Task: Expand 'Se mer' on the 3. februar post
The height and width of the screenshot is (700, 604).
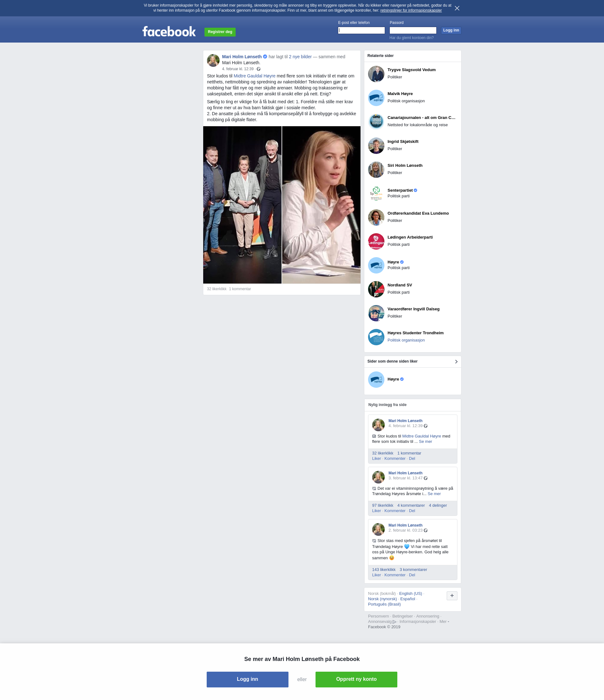Action: coord(434,494)
